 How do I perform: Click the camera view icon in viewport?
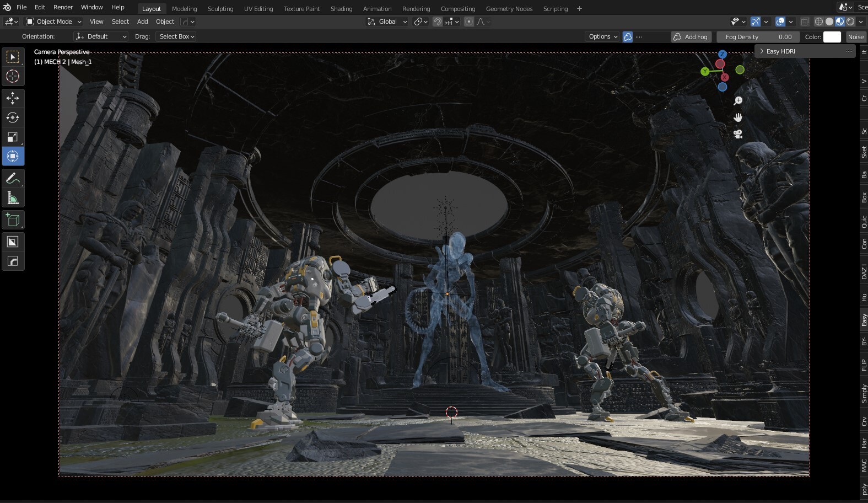pyautogui.click(x=738, y=134)
